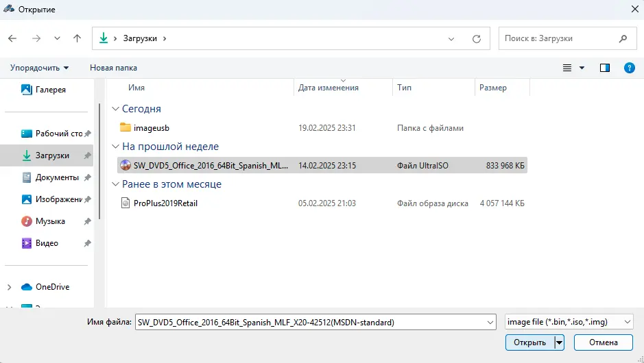The image size is (644, 363).
Task: Click the magnifier search icon
Action: coord(623,38)
